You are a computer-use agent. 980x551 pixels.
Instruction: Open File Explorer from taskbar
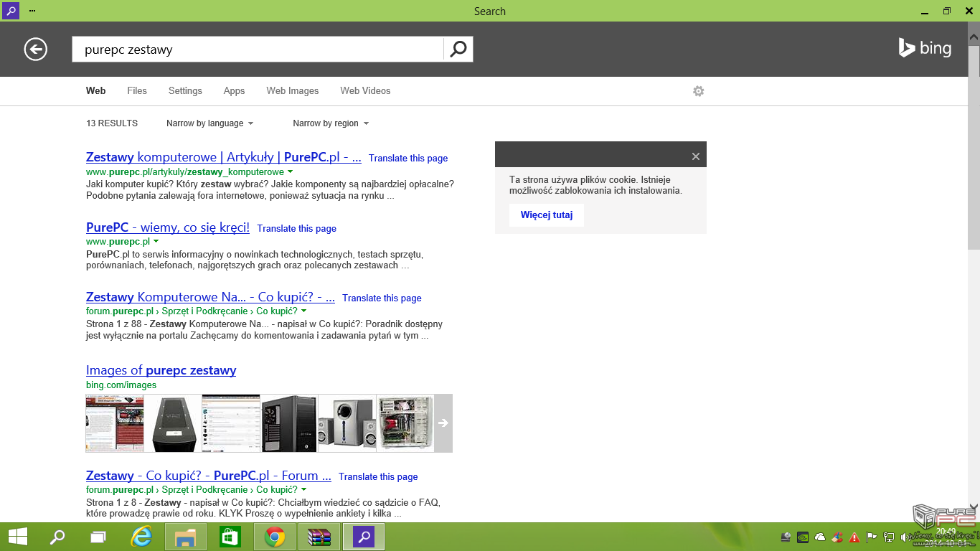(x=186, y=537)
